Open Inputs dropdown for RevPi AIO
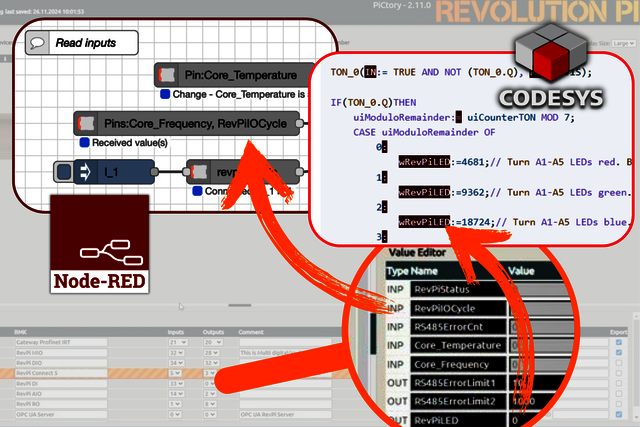 point(178,394)
